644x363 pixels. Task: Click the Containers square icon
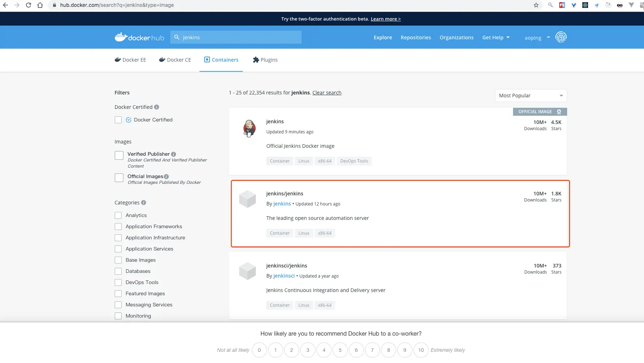point(207,59)
